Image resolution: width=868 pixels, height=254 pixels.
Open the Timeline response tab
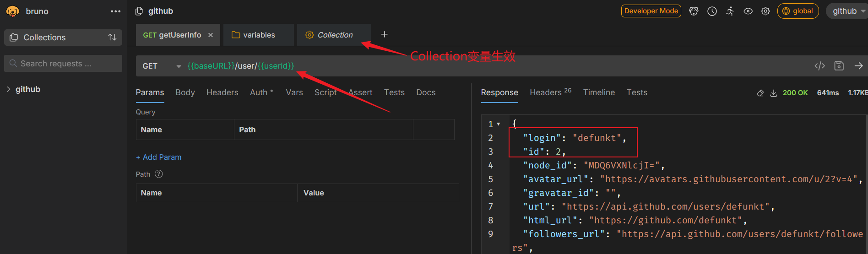coord(599,92)
